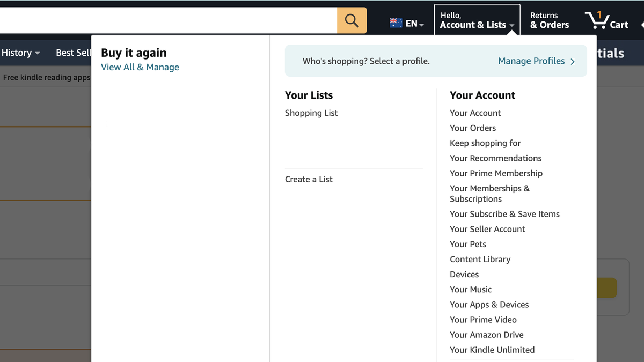The width and height of the screenshot is (644, 362).
Task: Open the Manage Profiles link
Action: point(531,61)
